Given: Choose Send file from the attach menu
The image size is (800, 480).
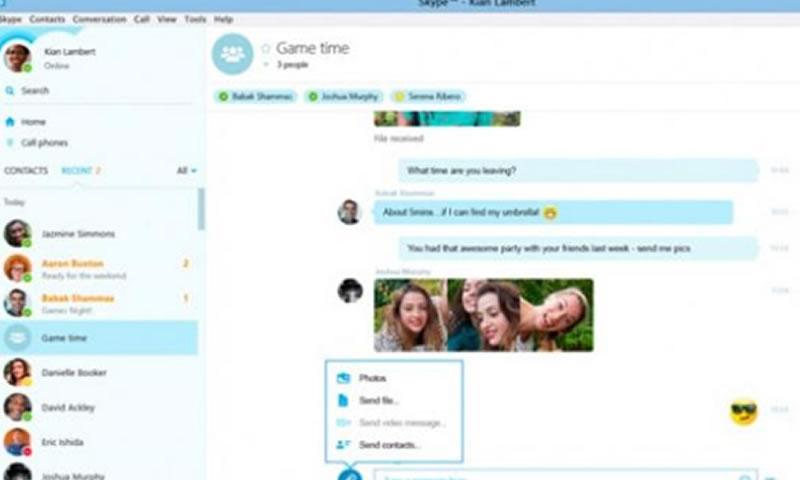Looking at the screenshot, I should click(394, 400).
